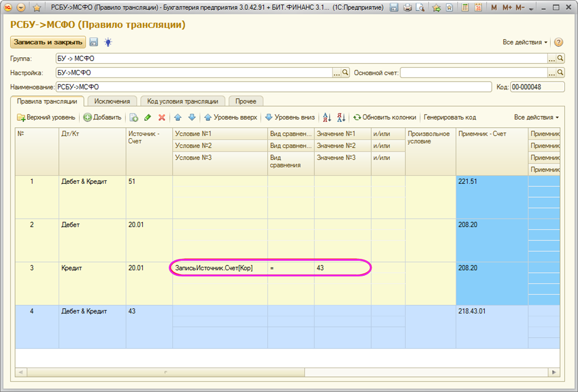
Task: Open the Код условия трансляции tab
Action: [183, 101]
